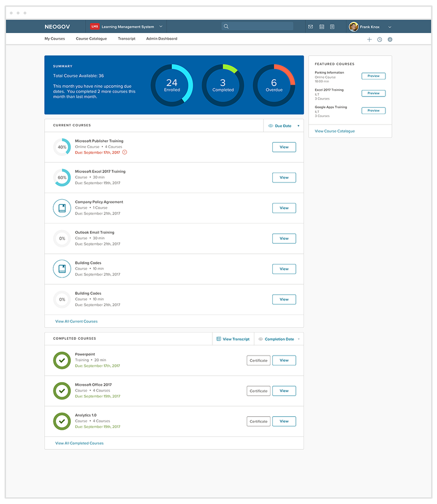View Company Policy Agreement course
437x504 pixels.
(284, 208)
